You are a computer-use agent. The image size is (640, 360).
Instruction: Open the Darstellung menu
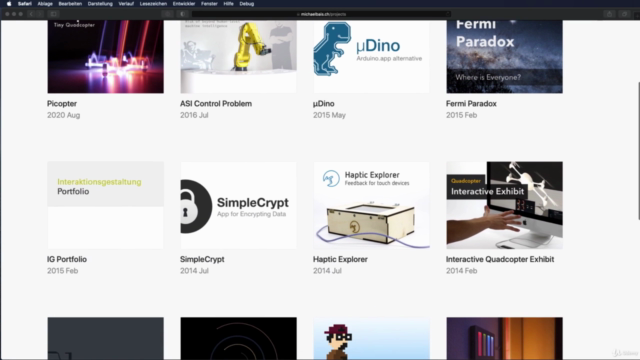coord(100,4)
